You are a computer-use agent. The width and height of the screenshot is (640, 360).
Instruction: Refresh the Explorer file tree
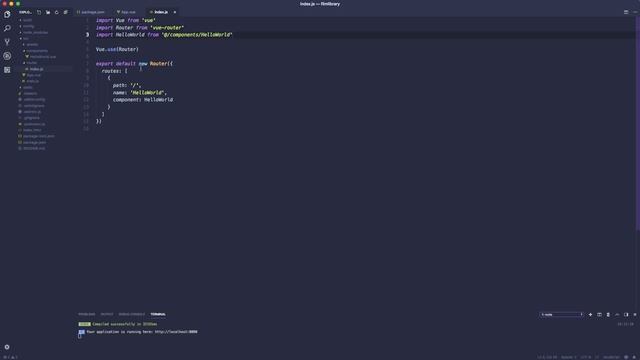tap(57, 12)
